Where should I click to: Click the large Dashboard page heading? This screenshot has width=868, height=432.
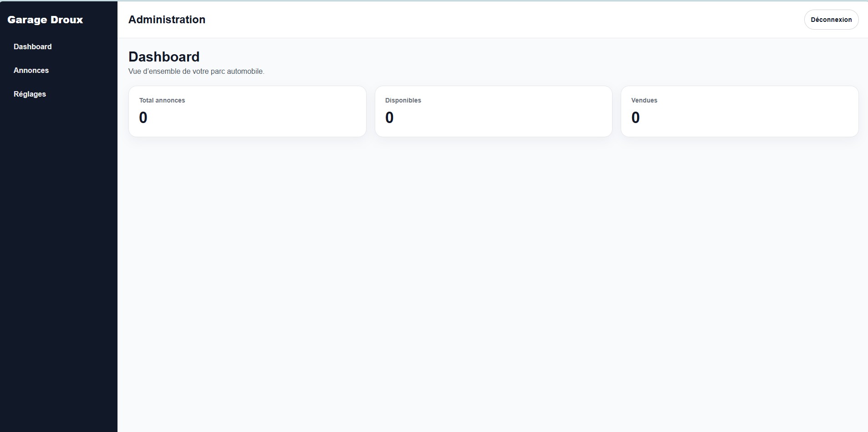164,57
